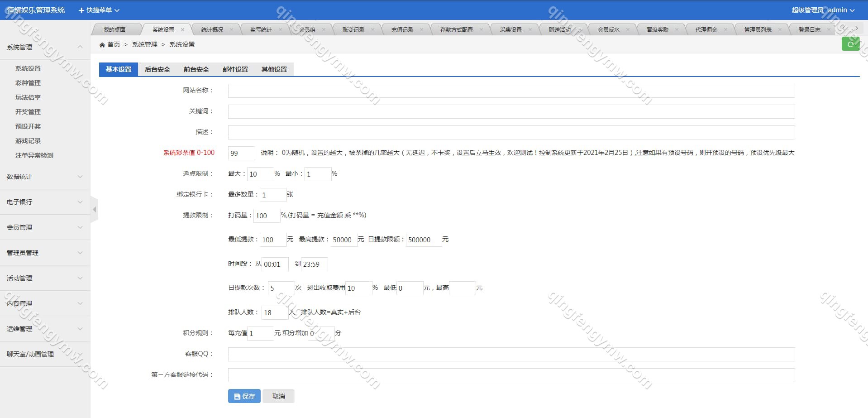Click the 保存 save button
The image size is (868, 418).
[244, 396]
